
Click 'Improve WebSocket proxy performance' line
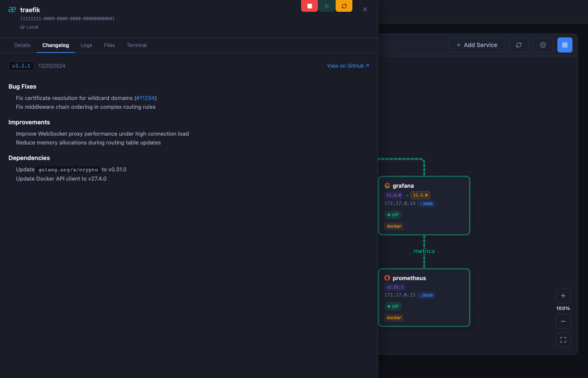102,134
